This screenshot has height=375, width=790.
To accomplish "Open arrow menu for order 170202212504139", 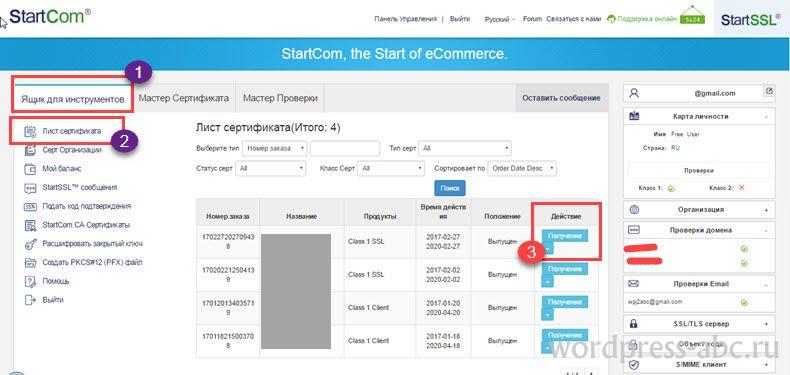I will 548,281.
